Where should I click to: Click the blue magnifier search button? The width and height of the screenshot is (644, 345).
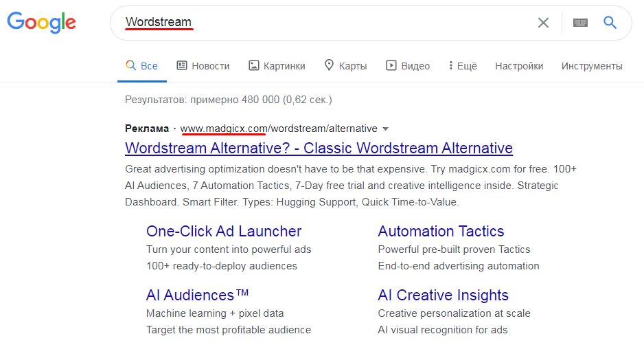[x=610, y=23]
